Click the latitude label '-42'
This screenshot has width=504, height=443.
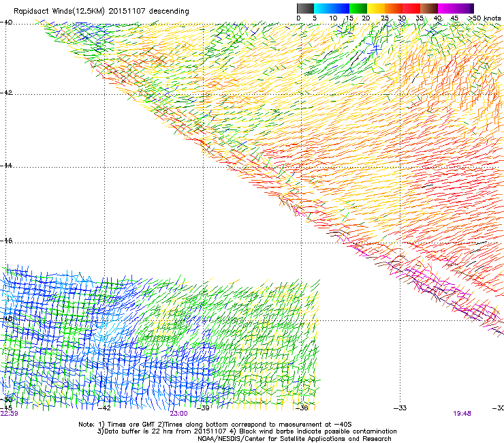[6, 93]
